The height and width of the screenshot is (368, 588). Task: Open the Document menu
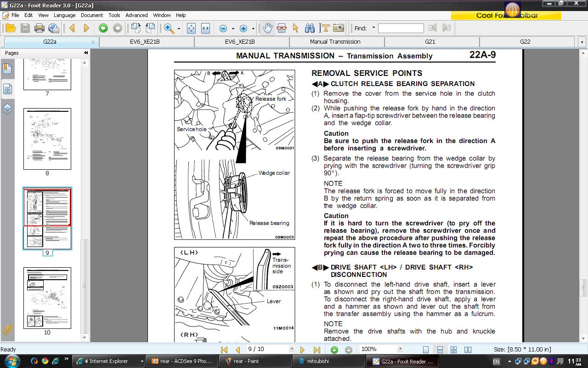click(x=92, y=15)
